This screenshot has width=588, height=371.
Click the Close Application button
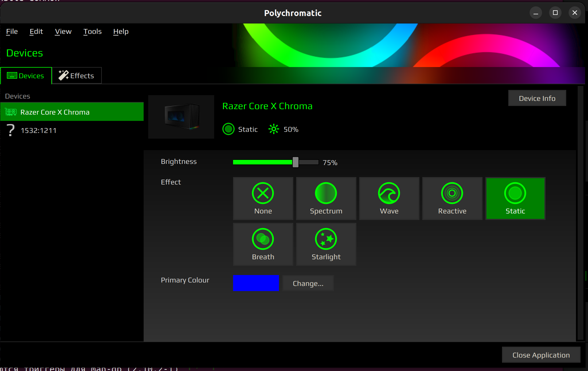[x=541, y=355]
